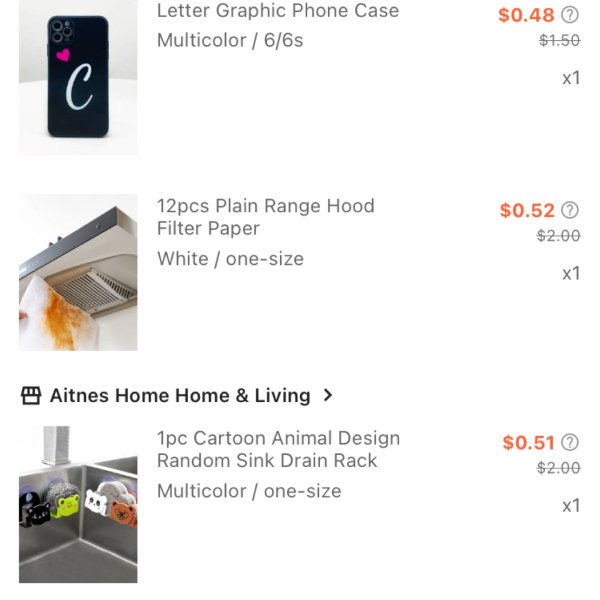Open range hood filter paper thumbnail
This screenshot has width=600, height=600.
tap(78, 272)
